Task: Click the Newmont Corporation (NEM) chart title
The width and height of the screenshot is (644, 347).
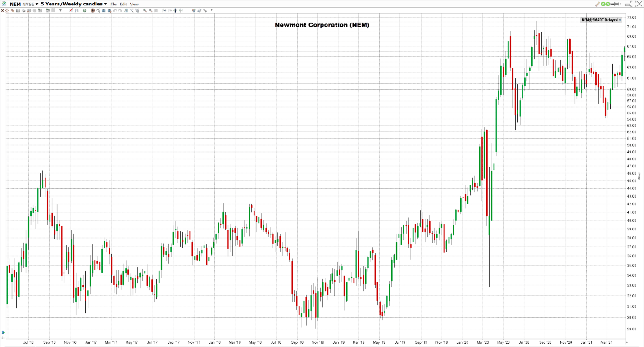Action: click(322, 25)
